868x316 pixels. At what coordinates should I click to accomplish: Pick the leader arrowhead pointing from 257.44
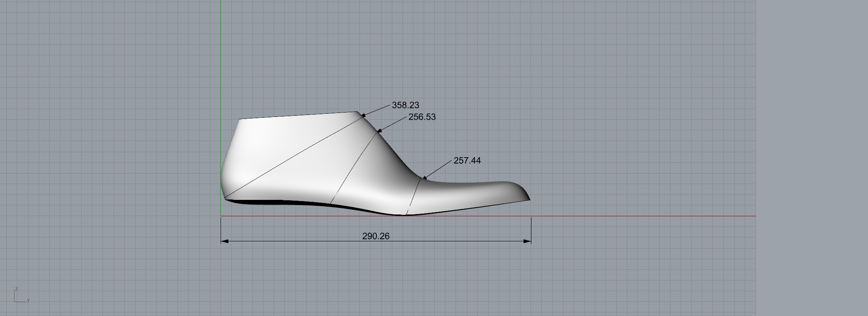(x=425, y=178)
